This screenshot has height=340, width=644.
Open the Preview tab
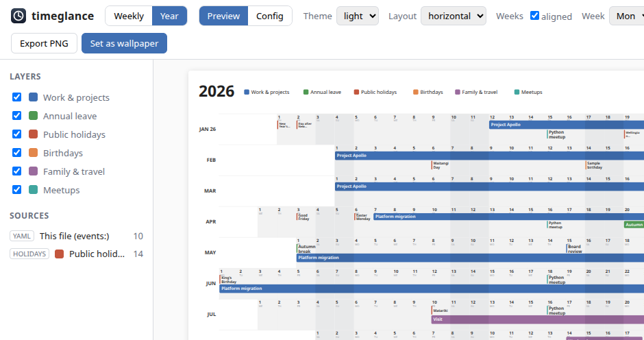(x=223, y=16)
